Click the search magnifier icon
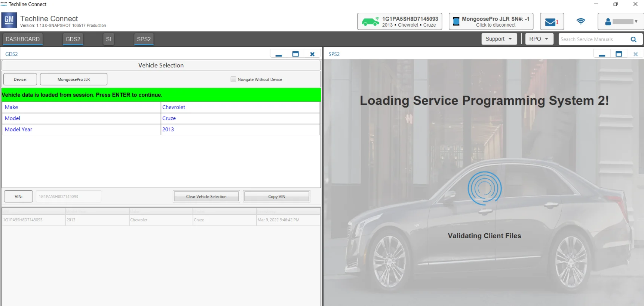Screen dimensions: 644x306 pos(633,39)
